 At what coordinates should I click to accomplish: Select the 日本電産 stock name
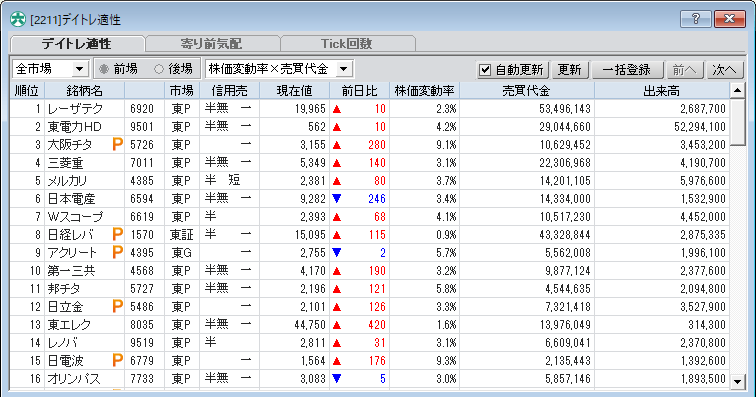coord(71,199)
